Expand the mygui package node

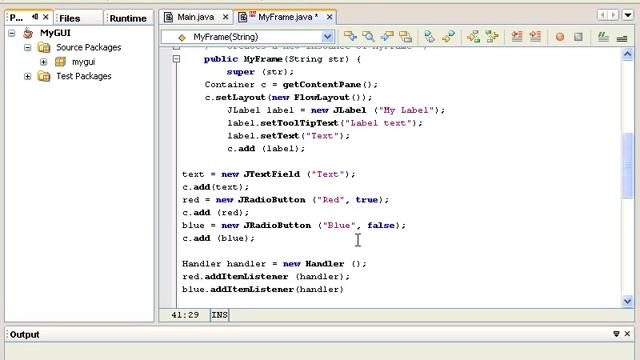pyautogui.click(x=43, y=62)
